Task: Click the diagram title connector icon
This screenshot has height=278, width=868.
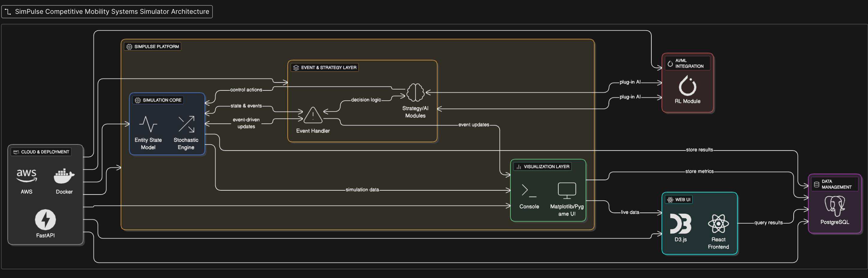Action: point(8,12)
